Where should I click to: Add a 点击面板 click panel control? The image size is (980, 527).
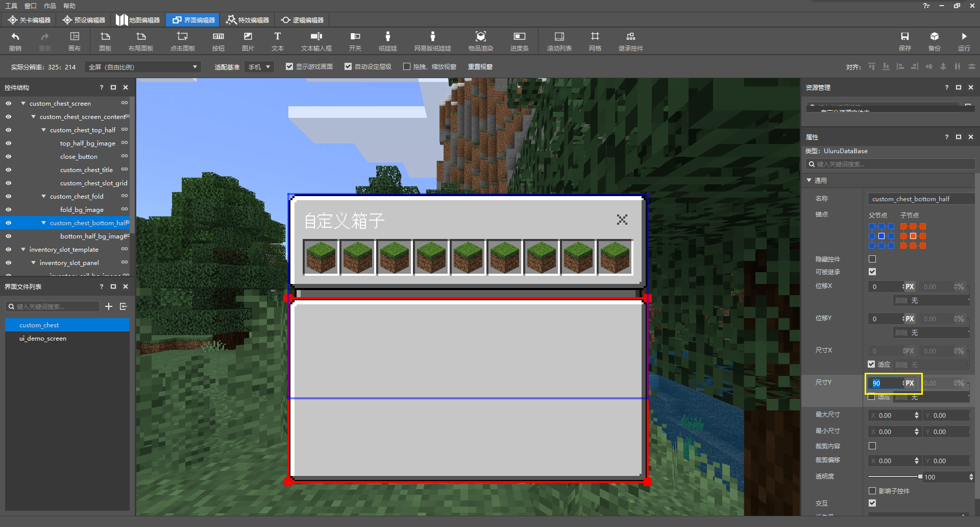pyautogui.click(x=183, y=41)
